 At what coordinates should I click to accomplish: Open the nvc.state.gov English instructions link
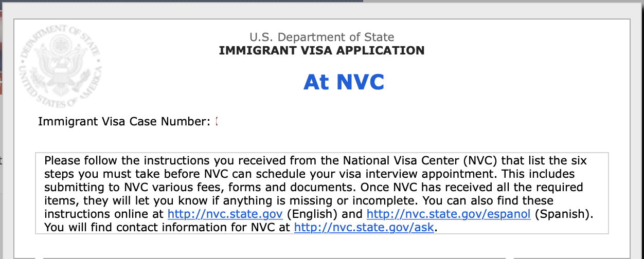[x=225, y=214]
